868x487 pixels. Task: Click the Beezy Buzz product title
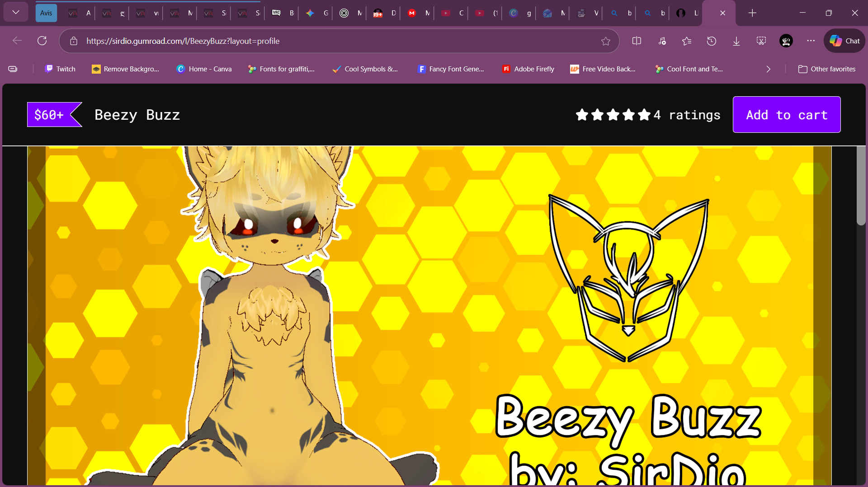137,115
